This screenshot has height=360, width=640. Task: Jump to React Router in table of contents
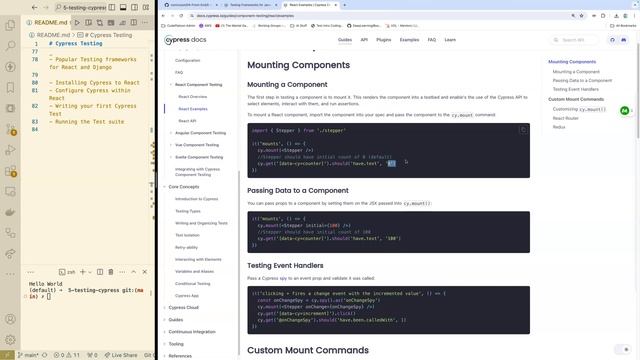pos(565,118)
